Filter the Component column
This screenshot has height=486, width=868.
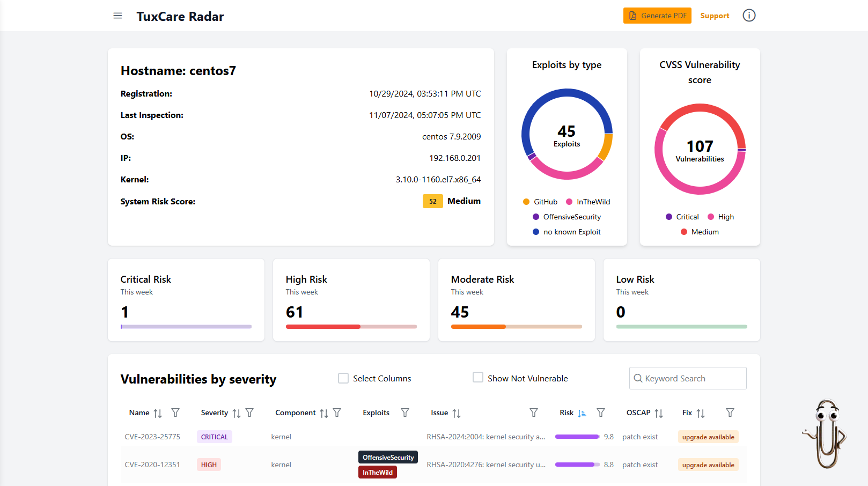point(337,413)
